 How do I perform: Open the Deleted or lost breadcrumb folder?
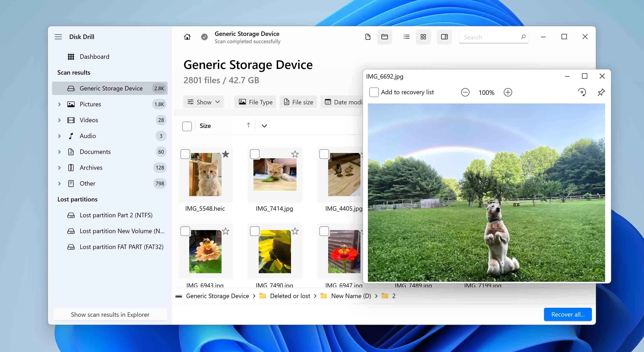(290, 296)
